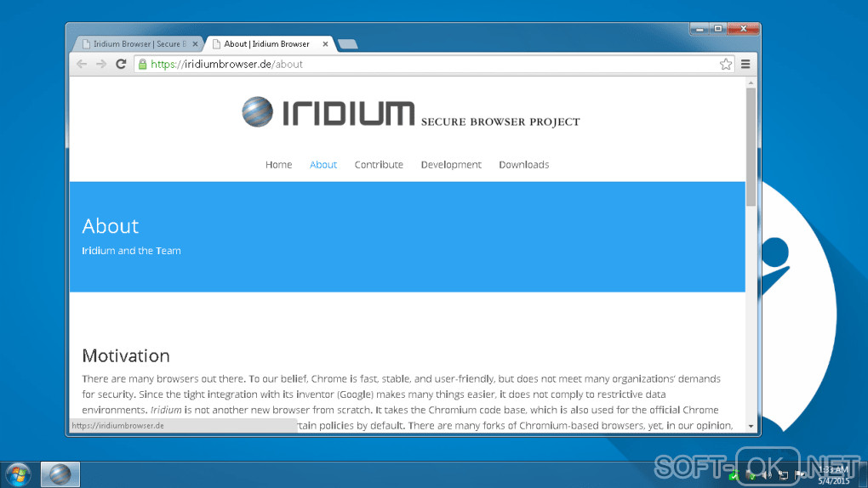The height and width of the screenshot is (488, 868).
Task: Go forward using the browser forward arrow
Action: [101, 64]
